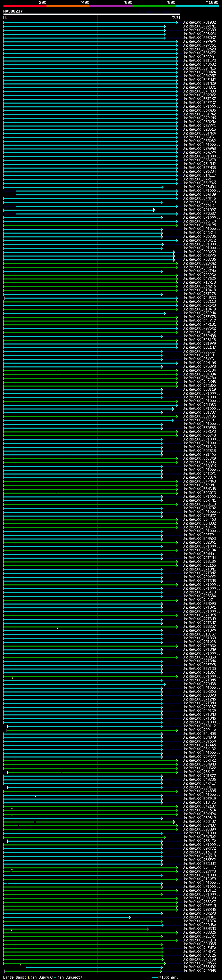
Task: Open UniRef100_B3TLY3 entry
Action: [199, 60]
